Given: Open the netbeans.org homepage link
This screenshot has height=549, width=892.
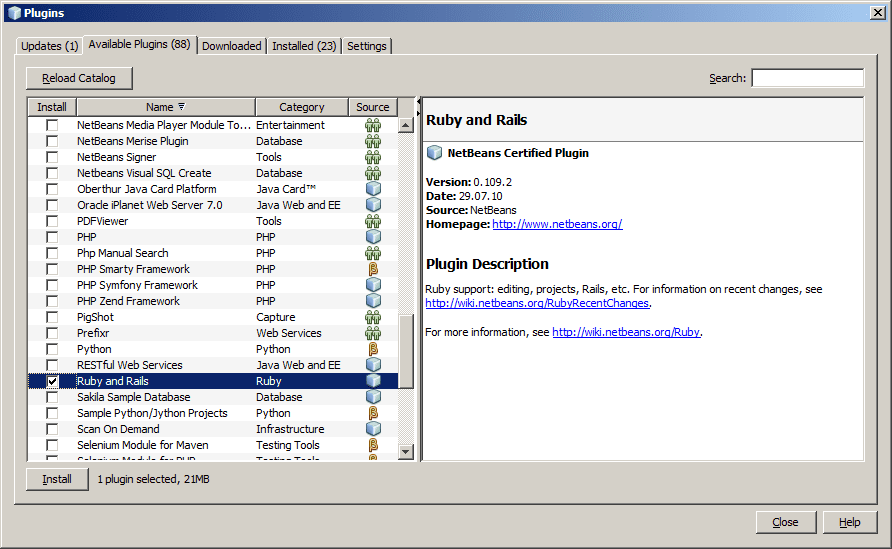Looking at the screenshot, I should click(557, 224).
